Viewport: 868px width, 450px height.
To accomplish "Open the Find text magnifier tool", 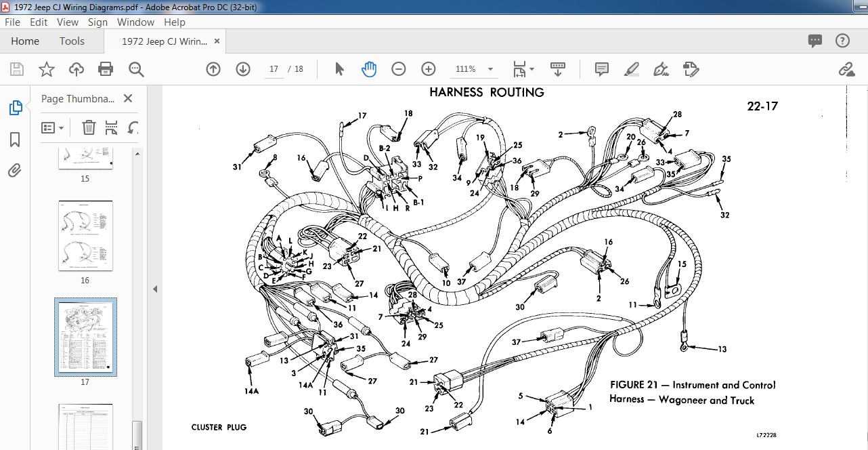I will 136,69.
